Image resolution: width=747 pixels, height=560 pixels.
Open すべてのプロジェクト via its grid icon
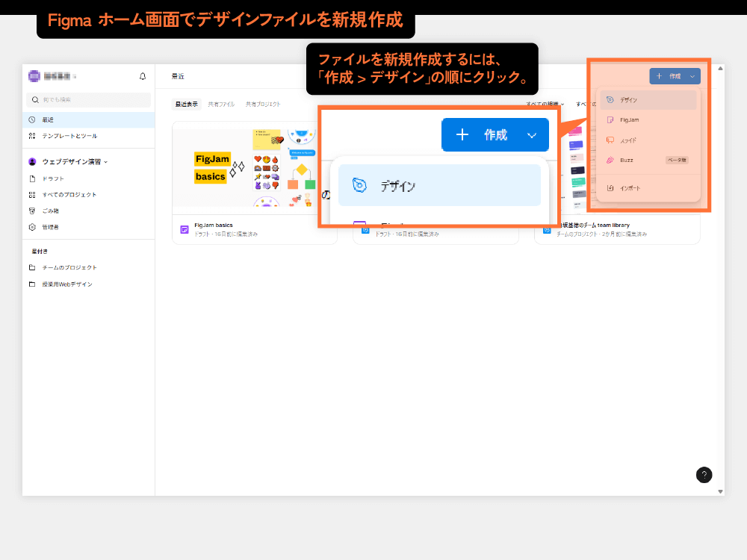point(32,195)
